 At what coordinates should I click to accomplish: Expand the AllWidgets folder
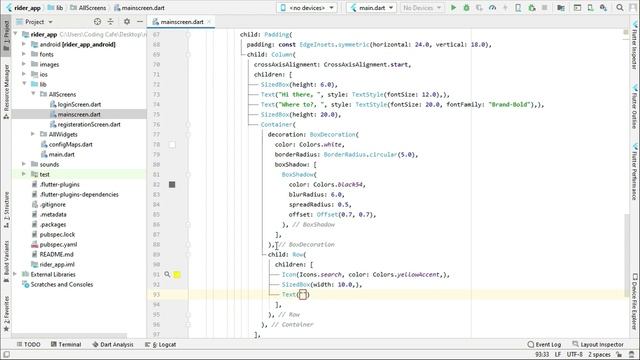tap(33, 134)
